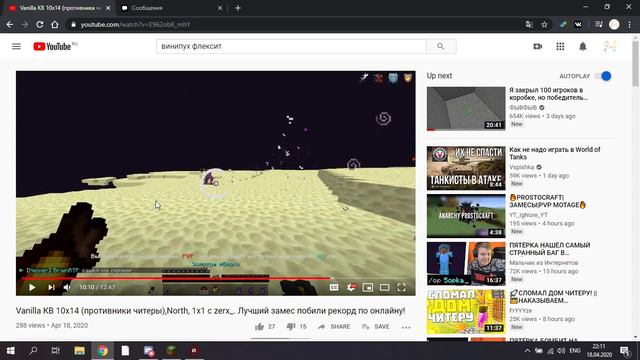Click the search input field
Screen dimensions: 640x360
[291, 47]
